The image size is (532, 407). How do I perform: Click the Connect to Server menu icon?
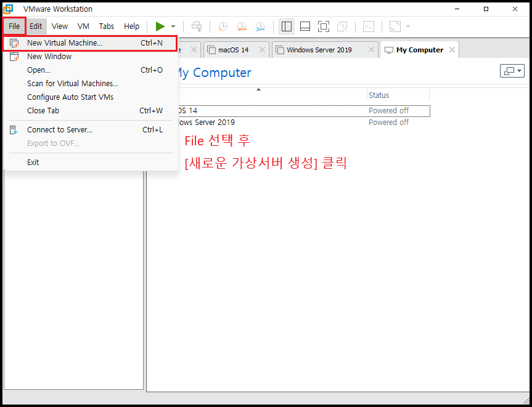tap(14, 130)
